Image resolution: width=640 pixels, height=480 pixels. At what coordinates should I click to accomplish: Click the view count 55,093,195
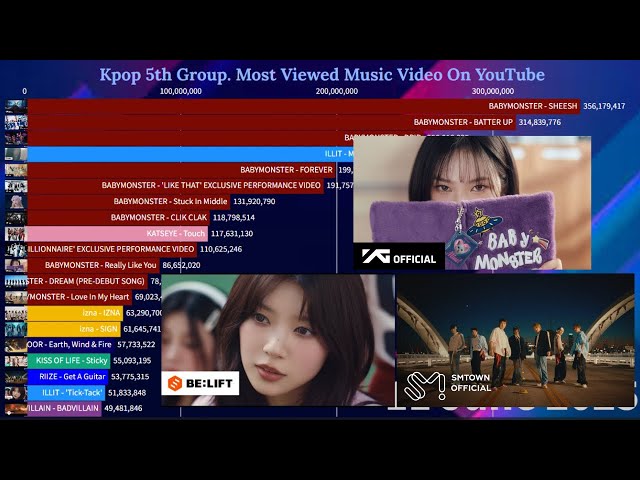tap(132, 361)
